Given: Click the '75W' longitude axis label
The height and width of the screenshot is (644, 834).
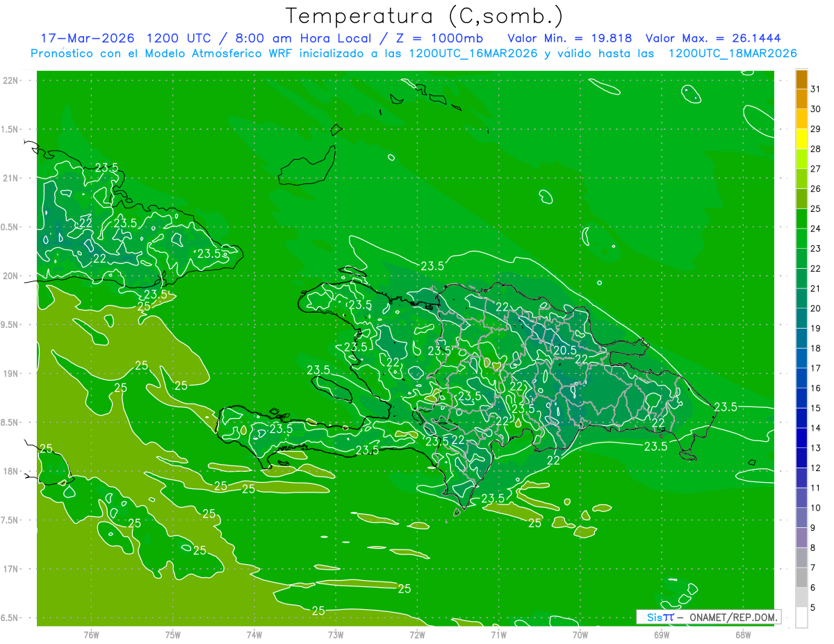Looking at the screenshot, I should (173, 635).
